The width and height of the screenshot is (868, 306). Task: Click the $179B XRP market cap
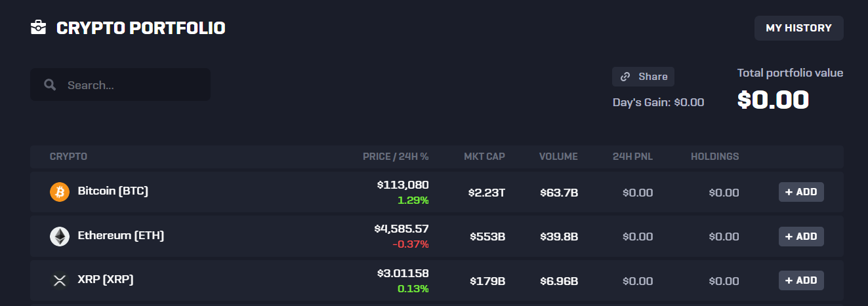pos(487,281)
